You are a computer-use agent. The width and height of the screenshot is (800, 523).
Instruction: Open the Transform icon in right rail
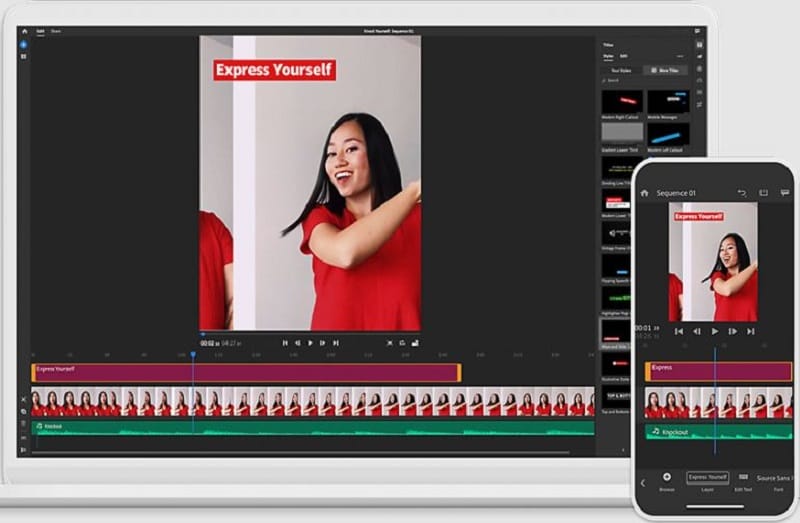pos(699,105)
